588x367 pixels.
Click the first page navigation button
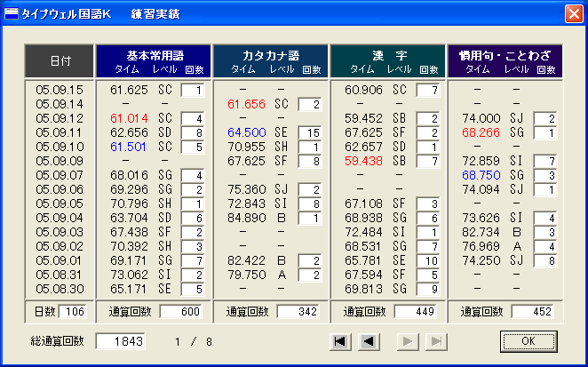340,341
